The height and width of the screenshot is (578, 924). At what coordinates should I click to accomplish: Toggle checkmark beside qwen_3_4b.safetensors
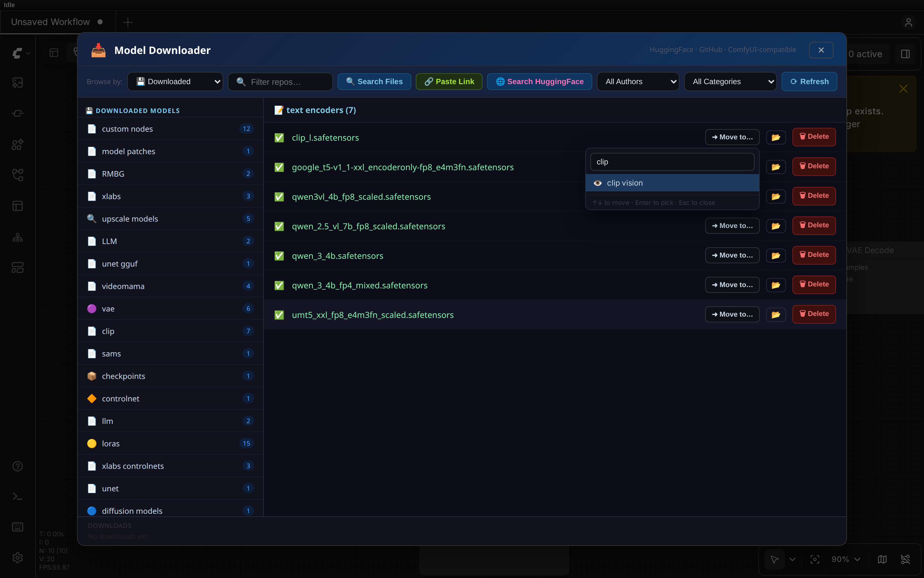coord(279,256)
